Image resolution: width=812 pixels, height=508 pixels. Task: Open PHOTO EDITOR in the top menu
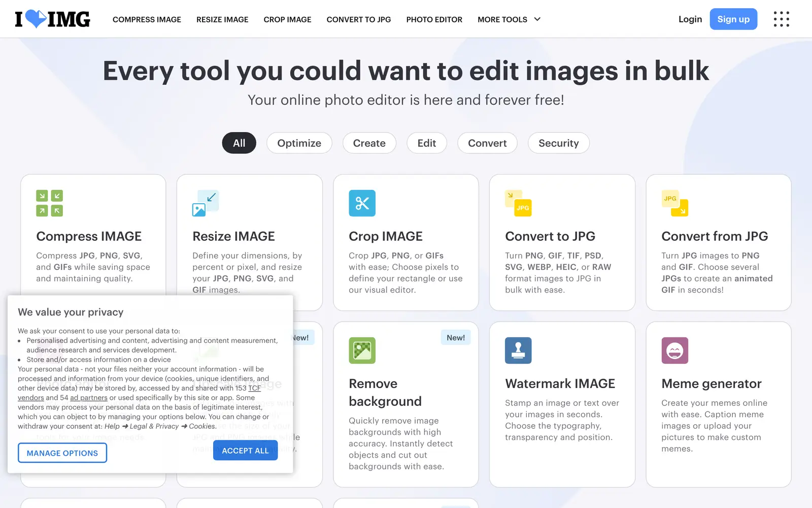[x=434, y=19]
